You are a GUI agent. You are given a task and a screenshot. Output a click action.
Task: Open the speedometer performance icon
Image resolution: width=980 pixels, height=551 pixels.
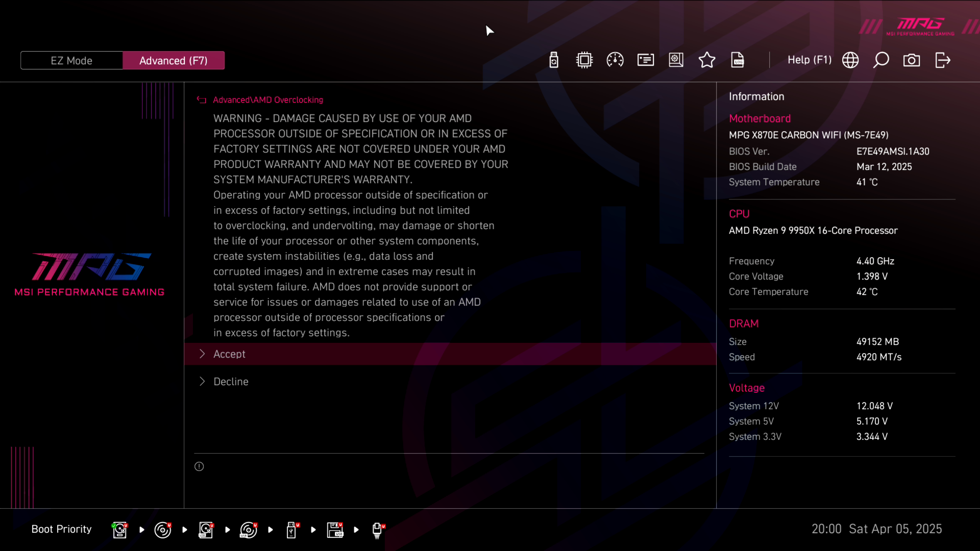(615, 60)
